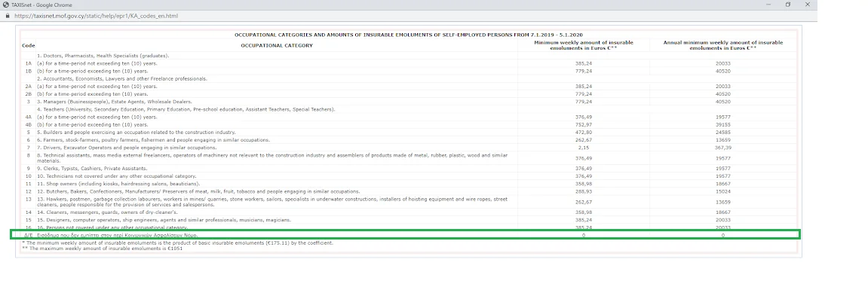Click code cell '2A'
The image size is (868, 299).
(28, 87)
